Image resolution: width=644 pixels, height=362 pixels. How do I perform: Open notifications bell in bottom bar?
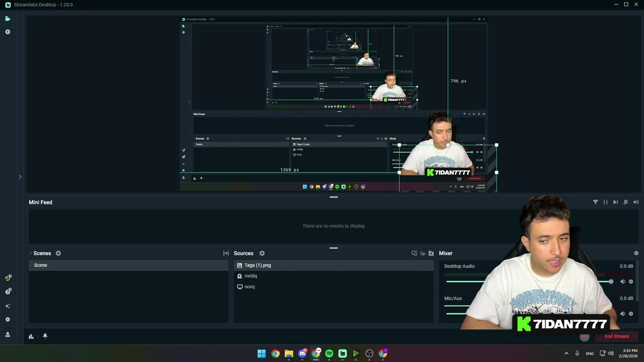[45, 336]
